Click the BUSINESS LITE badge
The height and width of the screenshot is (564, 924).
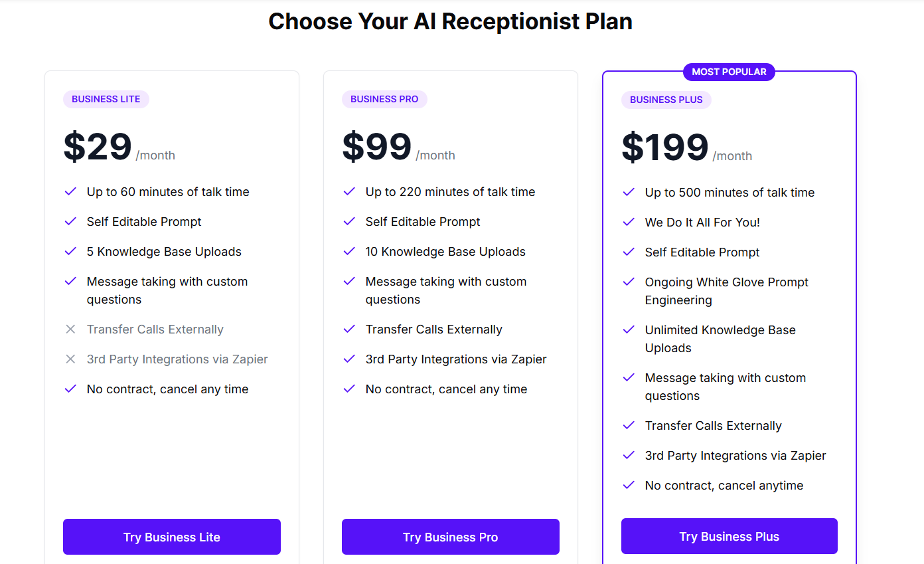coord(106,99)
